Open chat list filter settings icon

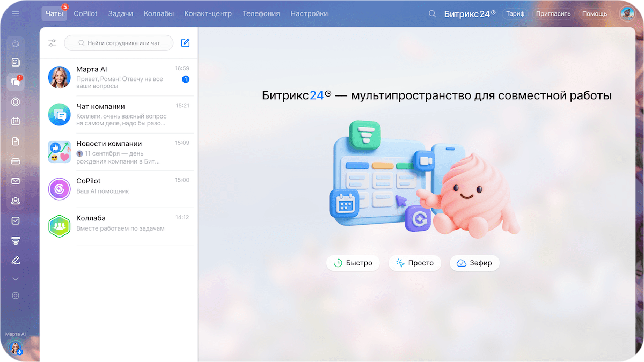click(x=52, y=43)
